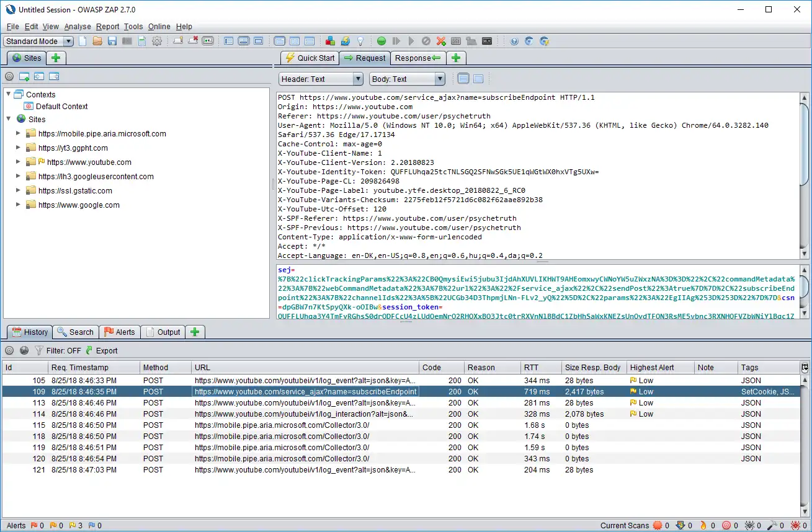812x532 pixels.
Task: Switch to the Alerts tab
Action: point(119,332)
